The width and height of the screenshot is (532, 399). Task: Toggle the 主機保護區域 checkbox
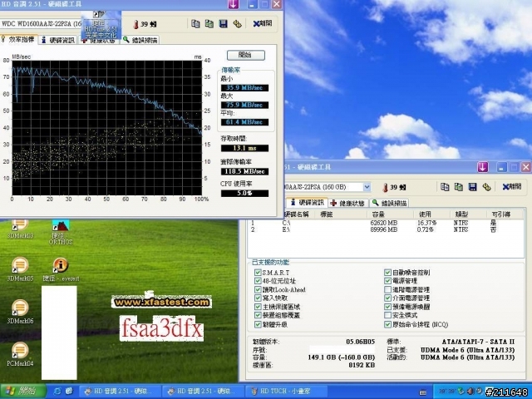click(x=258, y=307)
